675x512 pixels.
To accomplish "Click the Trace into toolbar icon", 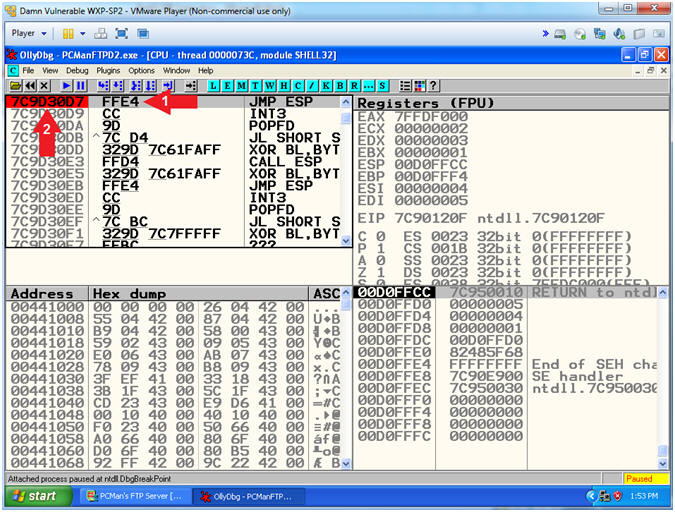I will click(x=136, y=86).
